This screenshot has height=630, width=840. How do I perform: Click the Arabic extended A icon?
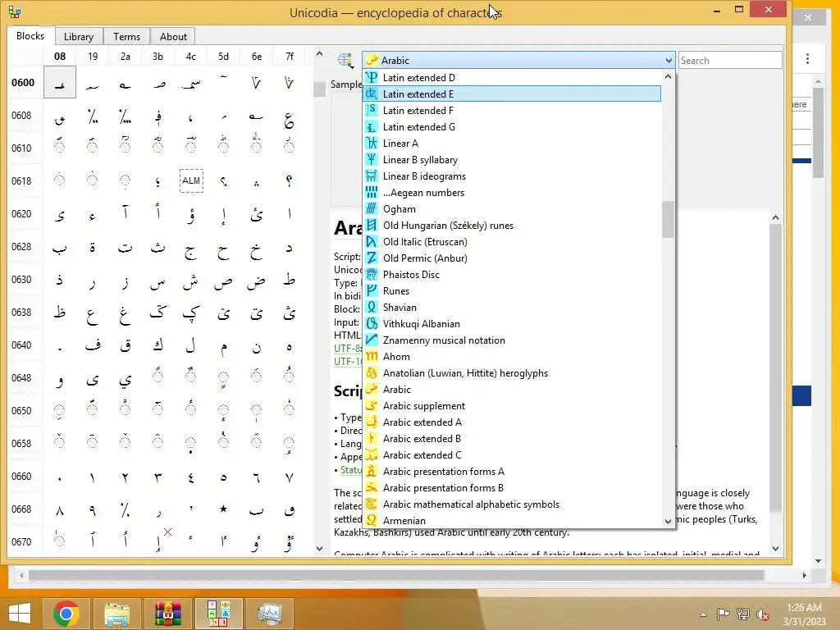372,422
